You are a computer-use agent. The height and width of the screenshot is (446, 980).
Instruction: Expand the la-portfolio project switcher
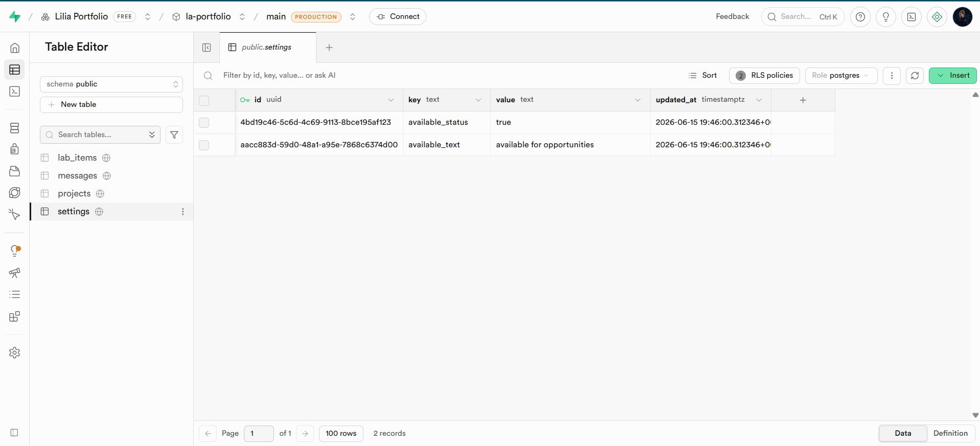point(242,17)
